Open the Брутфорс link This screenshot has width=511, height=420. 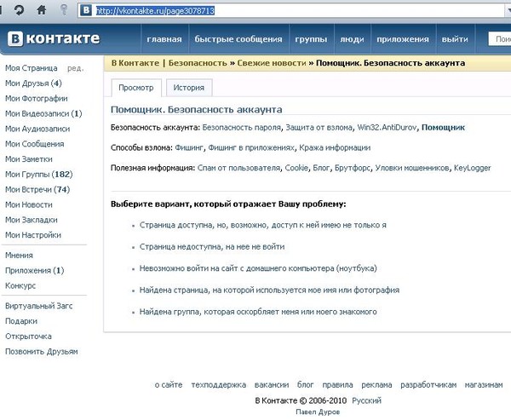click(353, 168)
